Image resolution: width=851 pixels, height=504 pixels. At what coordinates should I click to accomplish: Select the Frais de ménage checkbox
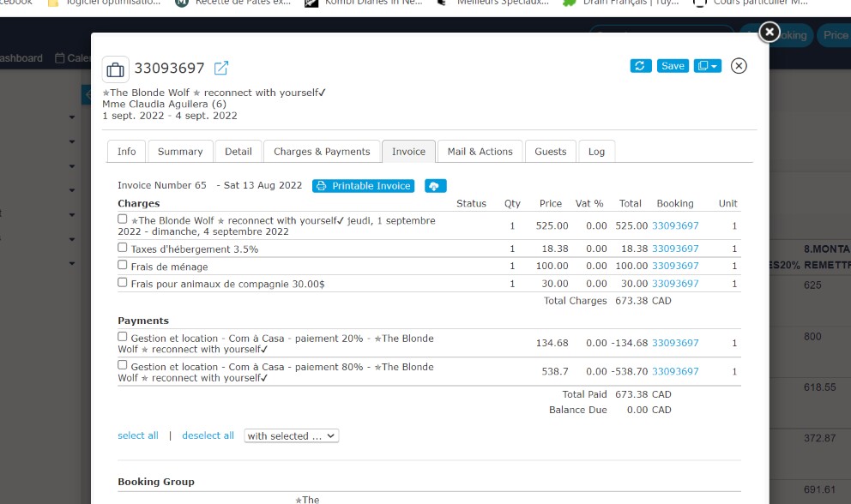[123, 265]
